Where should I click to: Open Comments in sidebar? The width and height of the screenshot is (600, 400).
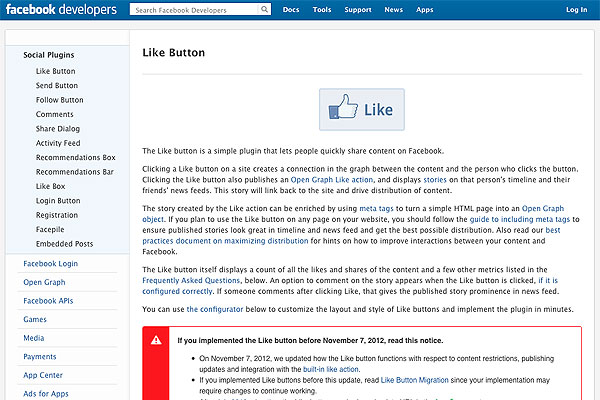[54, 114]
